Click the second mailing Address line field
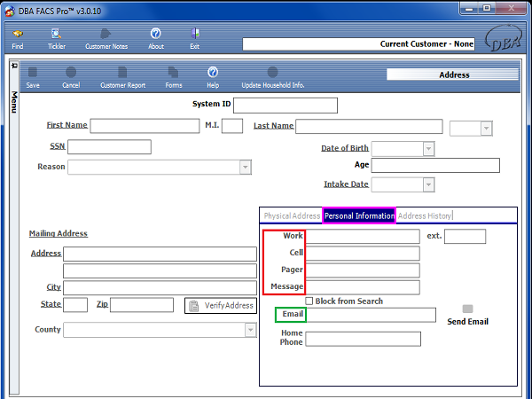Screen dimensions: 532x399 [x=160, y=271]
